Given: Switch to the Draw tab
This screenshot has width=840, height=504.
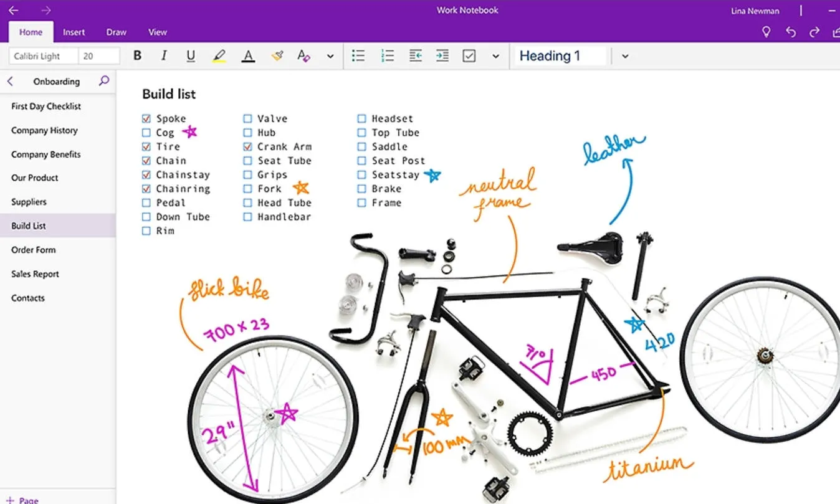Looking at the screenshot, I should [x=116, y=32].
